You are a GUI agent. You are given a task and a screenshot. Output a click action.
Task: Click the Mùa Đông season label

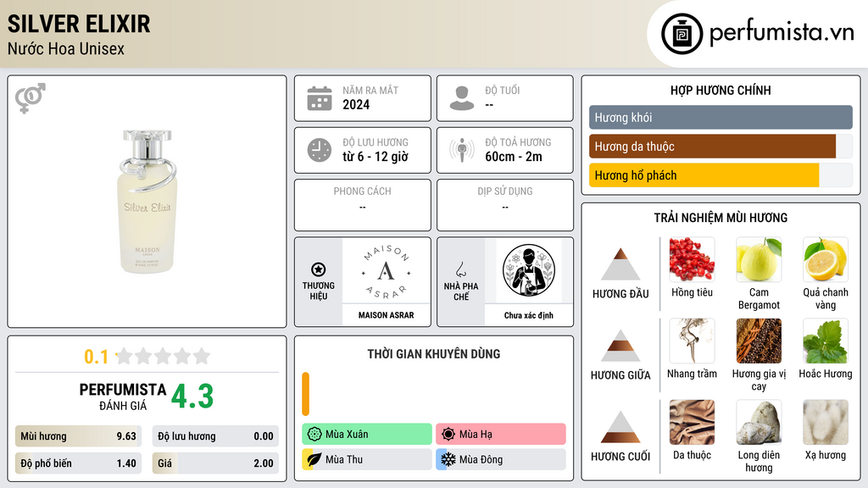coord(481,459)
